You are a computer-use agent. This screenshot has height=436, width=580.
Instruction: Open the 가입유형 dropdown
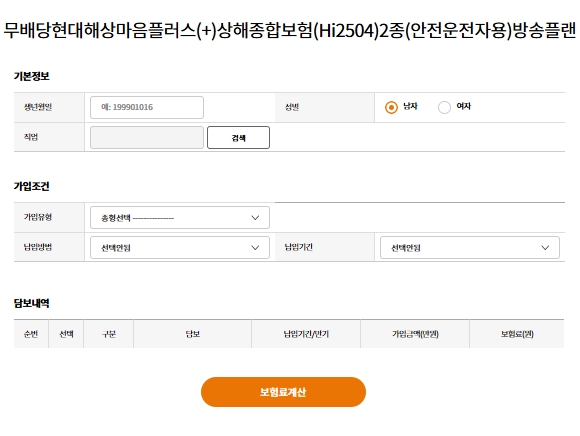[180, 217]
